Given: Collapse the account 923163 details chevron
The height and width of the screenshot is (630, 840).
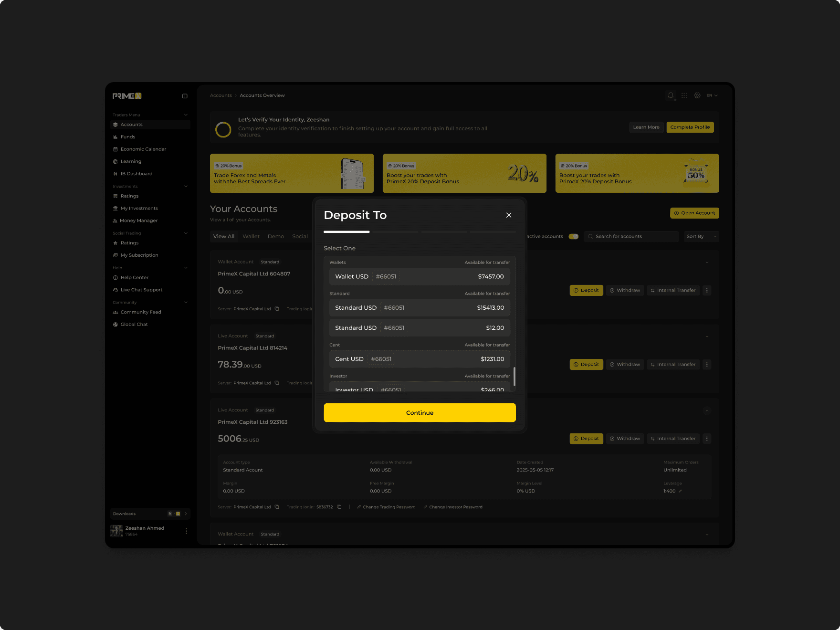Looking at the screenshot, I should pos(707,410).
